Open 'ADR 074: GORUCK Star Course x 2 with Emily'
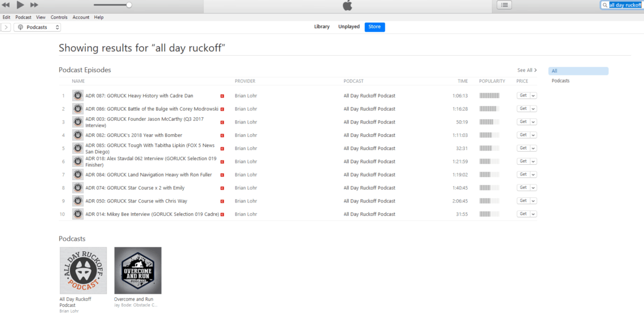The height and width of the screenshot is (317, 644). pyautogui.click(x=135, y=188)
